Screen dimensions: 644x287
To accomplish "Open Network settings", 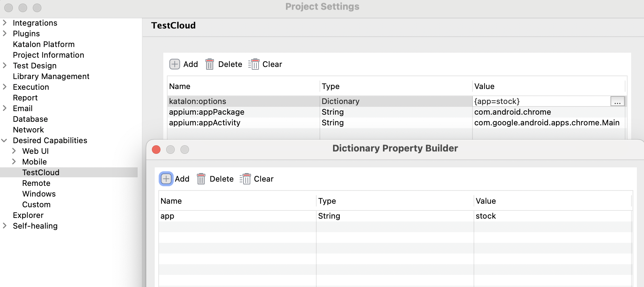I will [x=29, y=130].
